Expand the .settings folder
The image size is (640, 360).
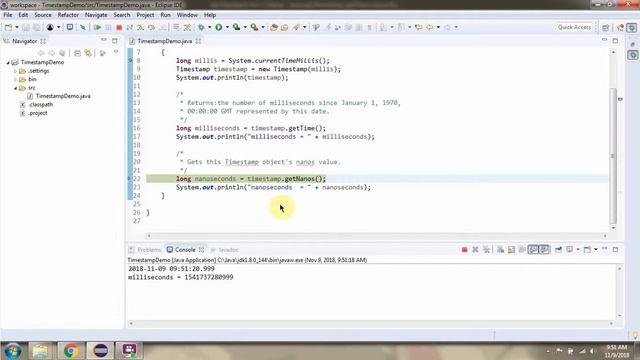16,71
